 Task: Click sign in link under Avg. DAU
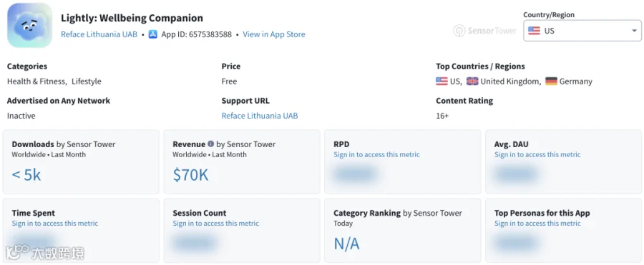click(x=537, y=155)
